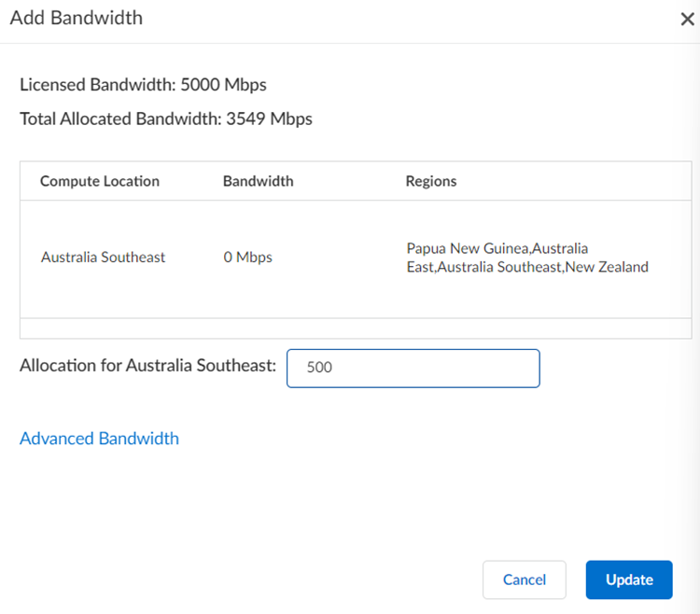Click the Allocation for Australia Southeast label

click(147, 365)
